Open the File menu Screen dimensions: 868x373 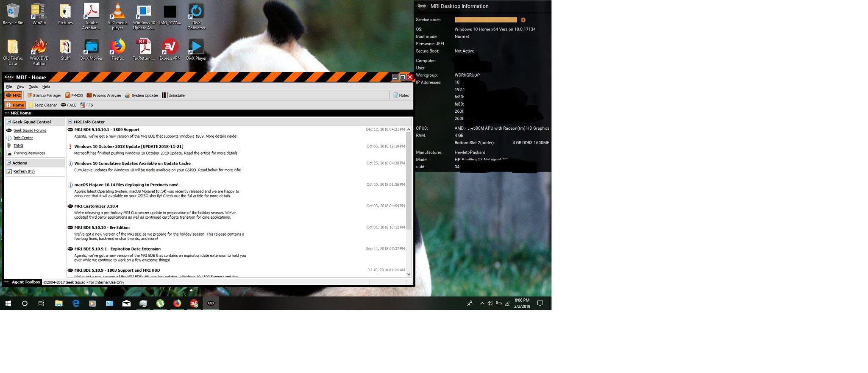click(x=9, y=86)
